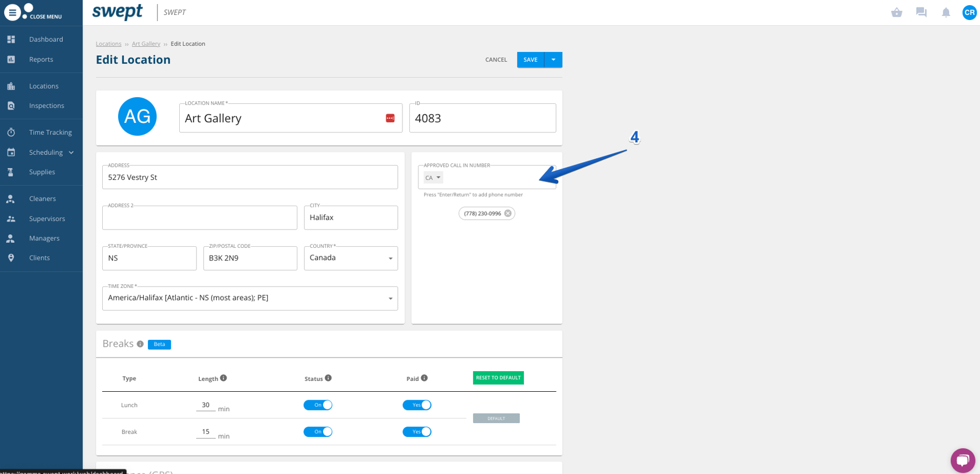
Task: Open the Time Zone dropdown
Action: pyautogui.click(x=250, y=298)
